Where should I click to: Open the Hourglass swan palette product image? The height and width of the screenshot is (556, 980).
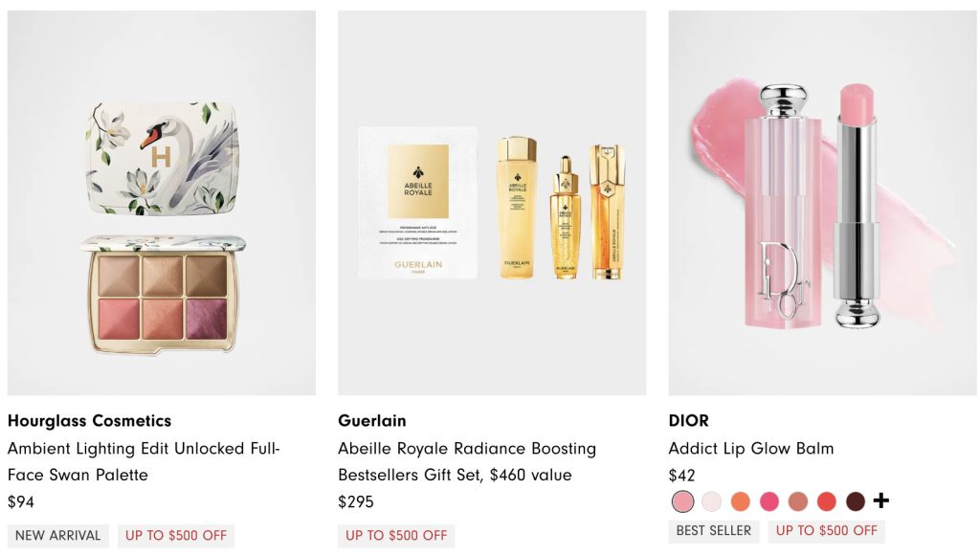(x=161, y=203)
